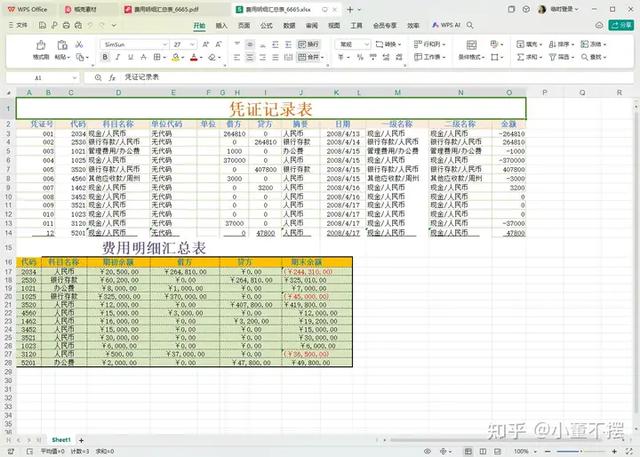This screenshot has width=640, height=457.
Task: Expand the Sort (排序) dropdown
Action: pos(573,44)
